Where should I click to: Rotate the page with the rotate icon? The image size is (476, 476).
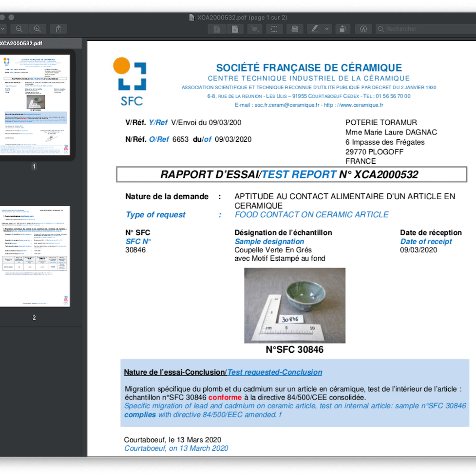343,29
